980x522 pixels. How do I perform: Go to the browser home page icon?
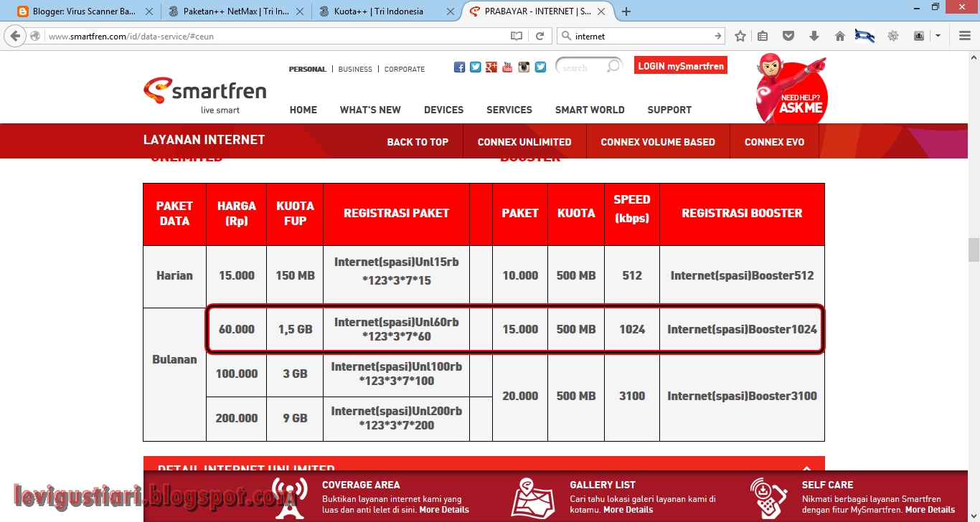point(840,36)
